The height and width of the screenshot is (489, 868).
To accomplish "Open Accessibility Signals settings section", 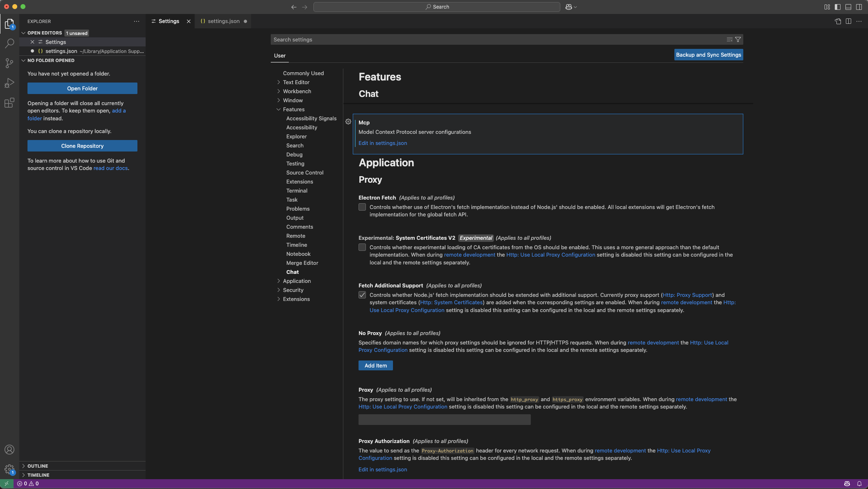I will tap(311, 118).
